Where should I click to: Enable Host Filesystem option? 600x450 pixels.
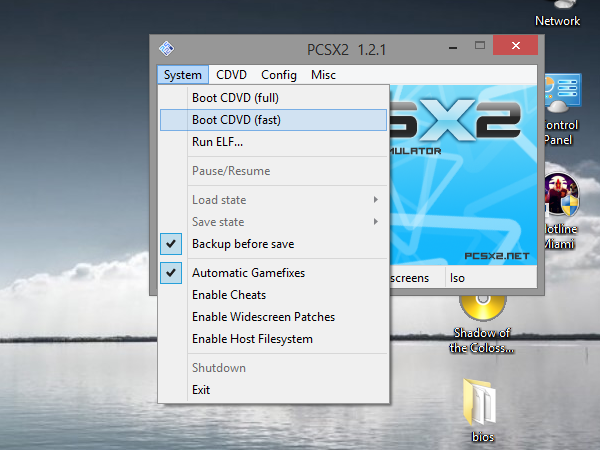(x=273, y=339)
